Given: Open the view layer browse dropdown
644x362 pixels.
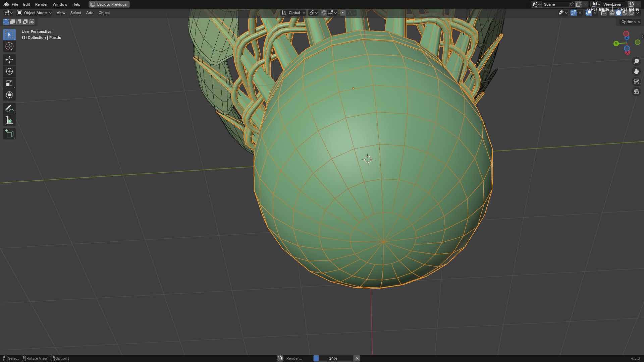Looking at the screenshot, I should pos(596,4).
